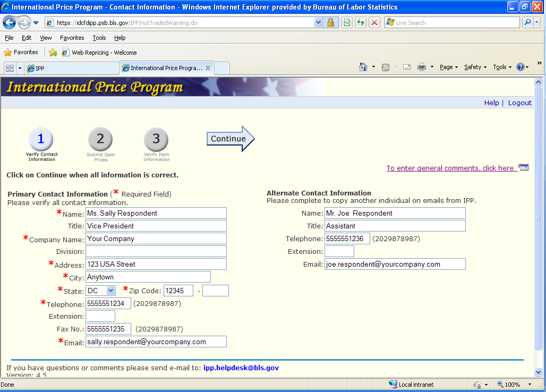Click the Refresh page icon

click(x=361, y=22)
